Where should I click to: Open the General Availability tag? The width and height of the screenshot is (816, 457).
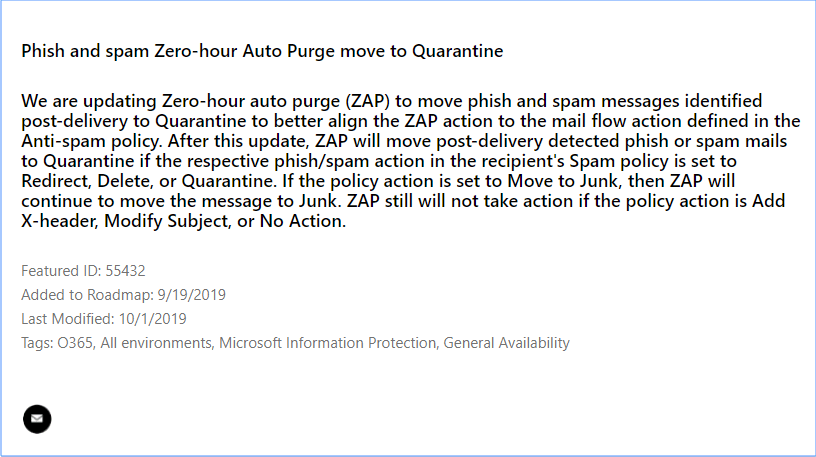tap(506, 343)
